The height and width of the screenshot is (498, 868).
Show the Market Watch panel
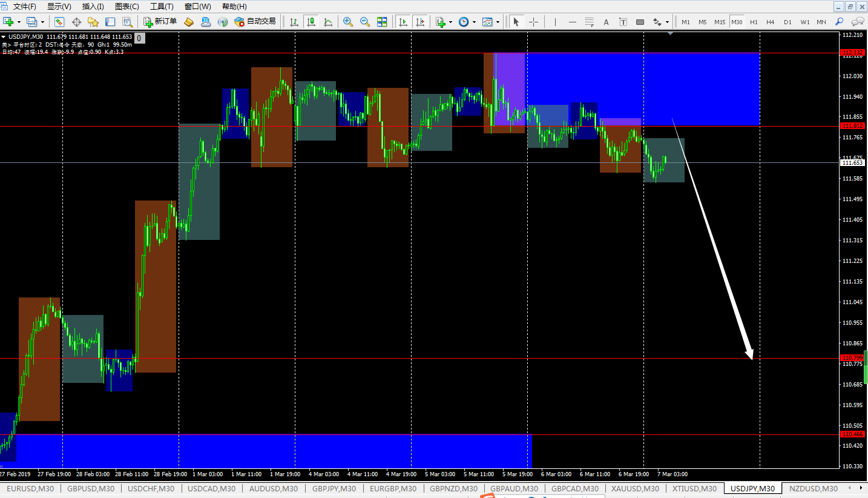pyautogui.click(x=59, y=22)
